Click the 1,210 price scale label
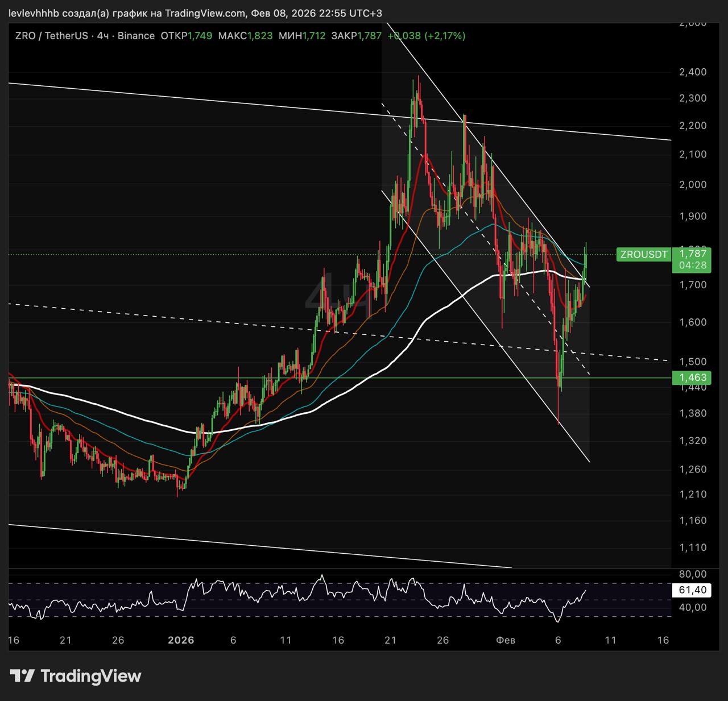The image size is (728, 701). coord(693,495)
